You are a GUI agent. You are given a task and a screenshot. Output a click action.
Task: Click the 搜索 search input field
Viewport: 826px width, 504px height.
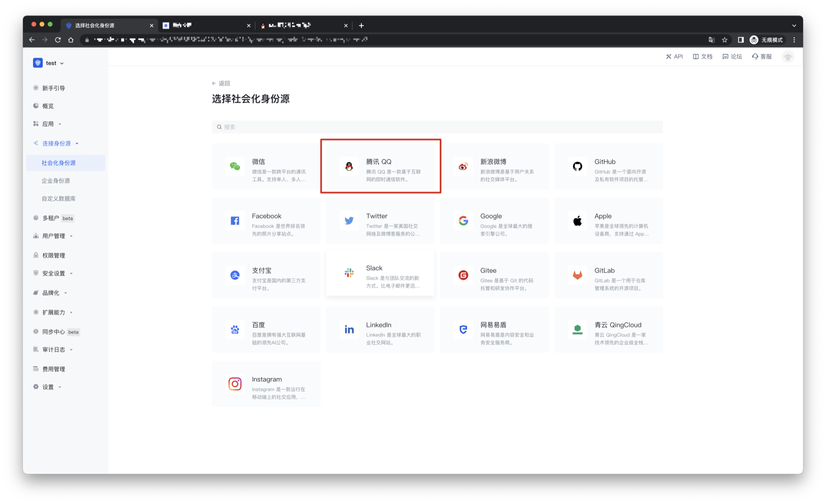[437, 127]
